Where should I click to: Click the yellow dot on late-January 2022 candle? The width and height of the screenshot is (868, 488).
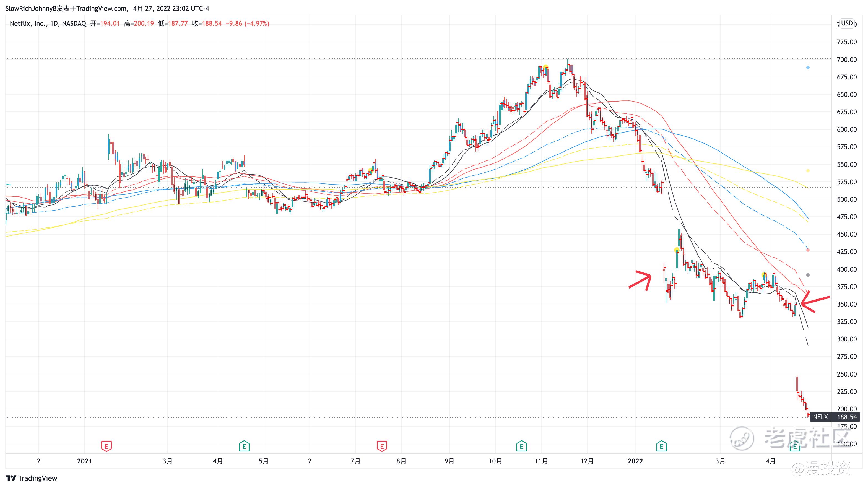(676, 250)
